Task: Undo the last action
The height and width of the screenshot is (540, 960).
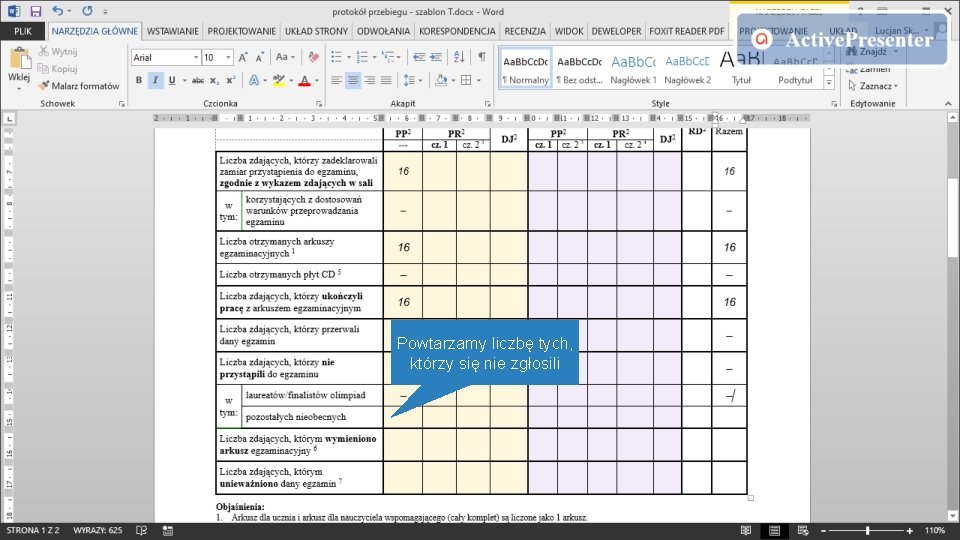Action: pos(58,11)
